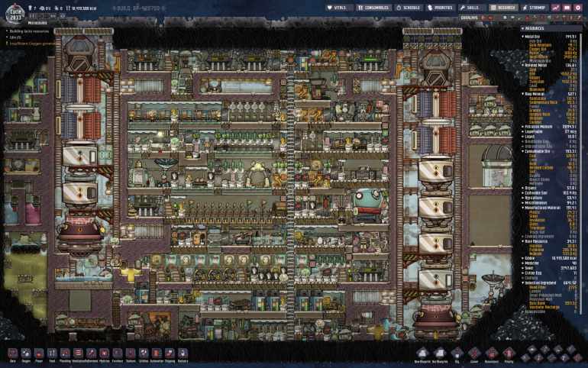
Task: Open the Research screen
Action: [x=503, y=8]
